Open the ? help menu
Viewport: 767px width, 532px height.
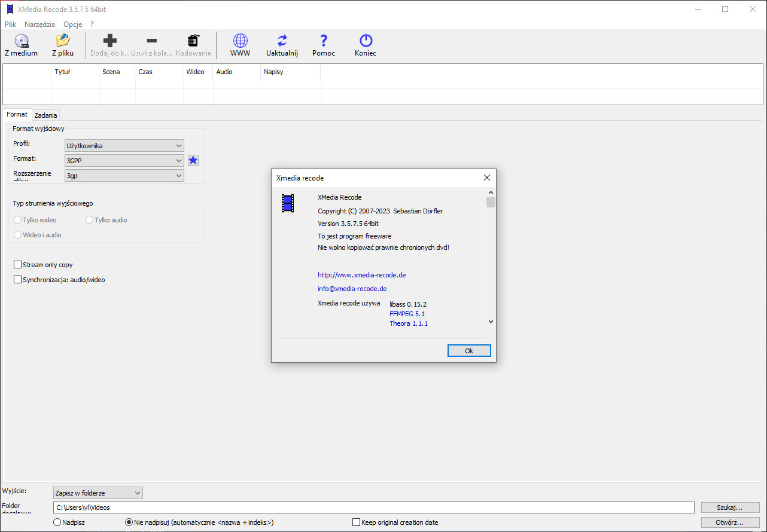coord(92,25)
